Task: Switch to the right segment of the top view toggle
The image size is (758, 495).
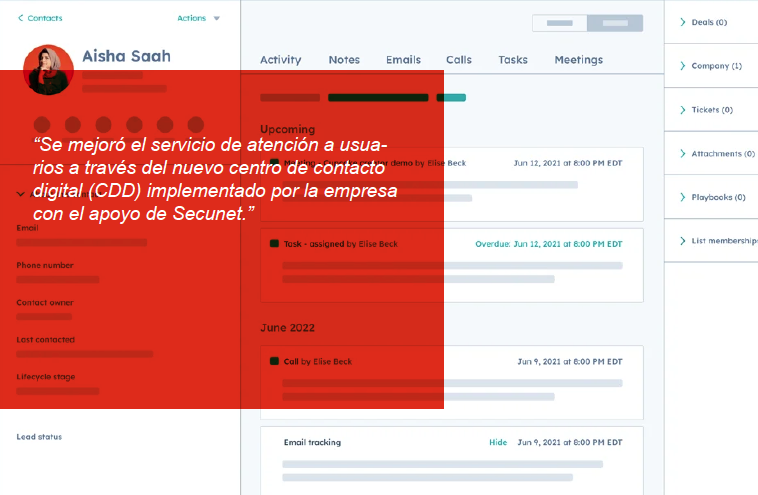Action: [x=614, y=22]
